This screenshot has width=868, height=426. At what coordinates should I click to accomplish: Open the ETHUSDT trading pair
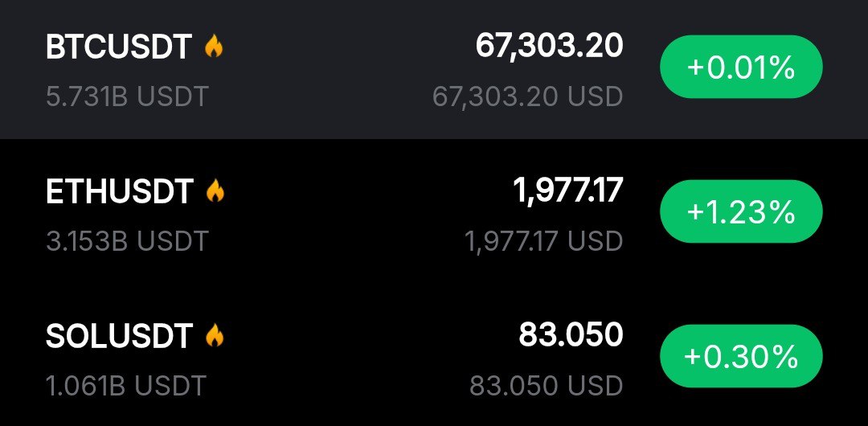pos(120,192)
